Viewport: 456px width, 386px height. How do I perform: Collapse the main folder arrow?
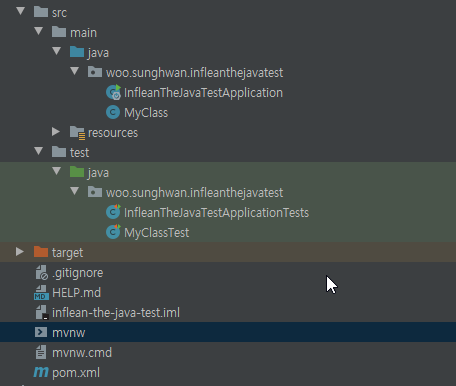tap(39, 31)
